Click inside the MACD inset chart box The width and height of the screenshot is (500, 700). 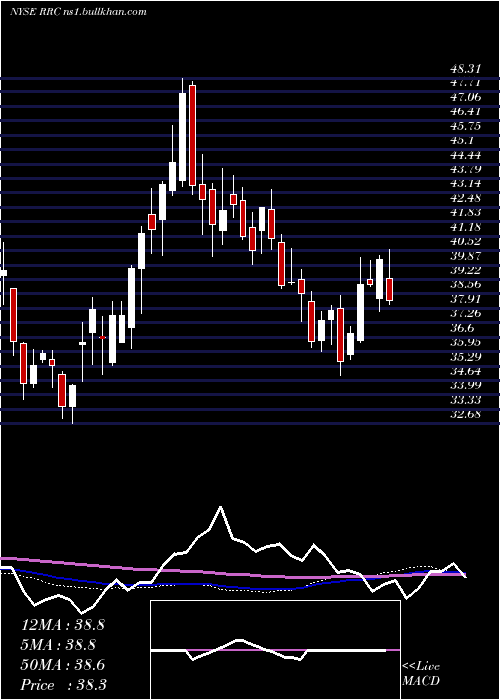[x=275, y=650]
